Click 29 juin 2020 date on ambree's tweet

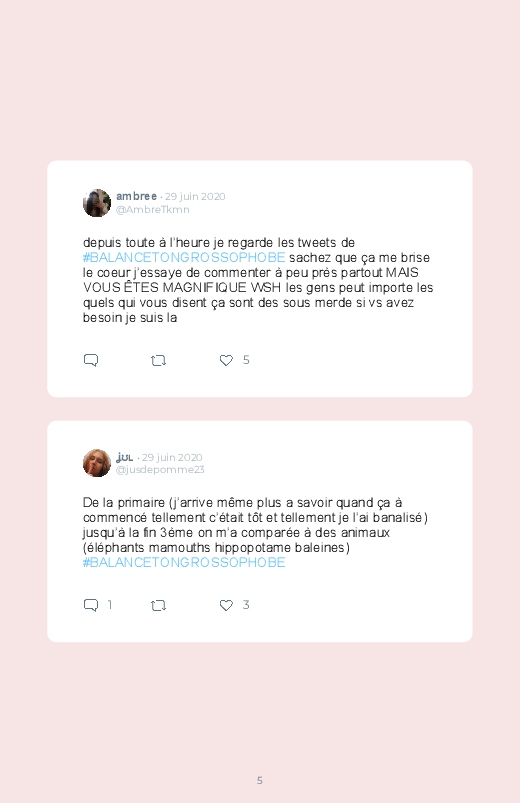pyautogui.click(x=195, y=197)
